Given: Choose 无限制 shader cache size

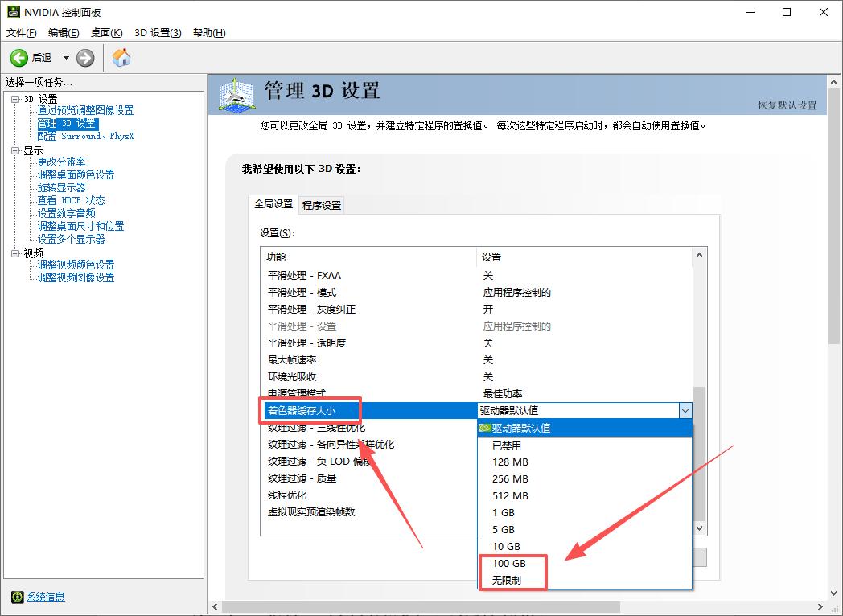Looking at the screenshot, I should 585,581.
